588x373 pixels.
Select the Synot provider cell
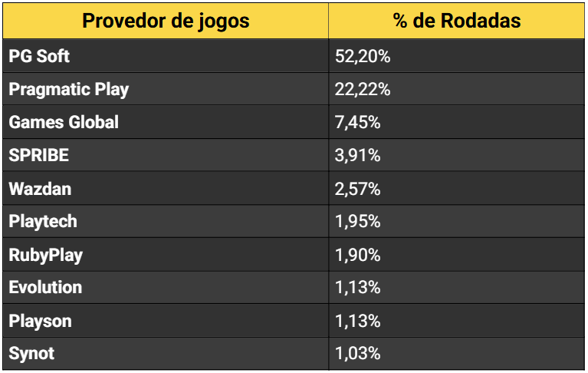(31, 354)
